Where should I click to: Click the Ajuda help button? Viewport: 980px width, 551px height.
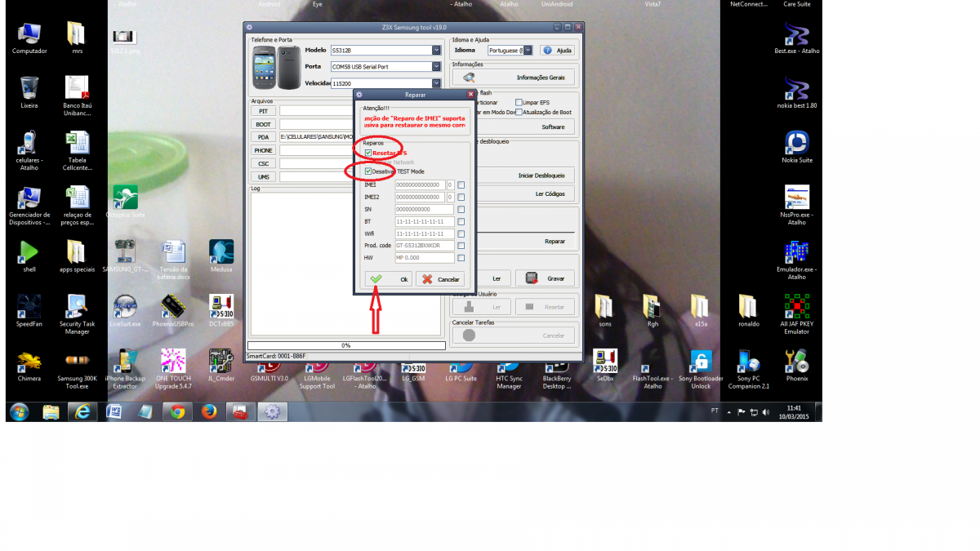click(x=557, y=51)
